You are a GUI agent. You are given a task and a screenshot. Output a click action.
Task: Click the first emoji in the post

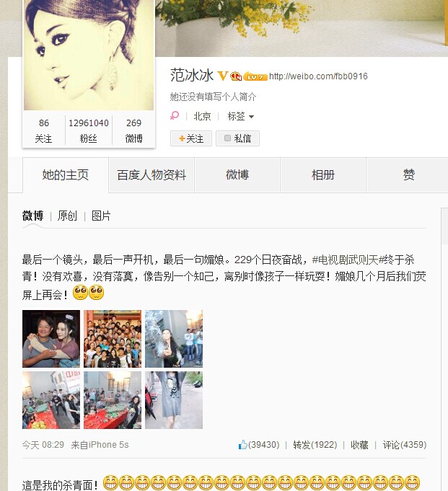point(80,293)
